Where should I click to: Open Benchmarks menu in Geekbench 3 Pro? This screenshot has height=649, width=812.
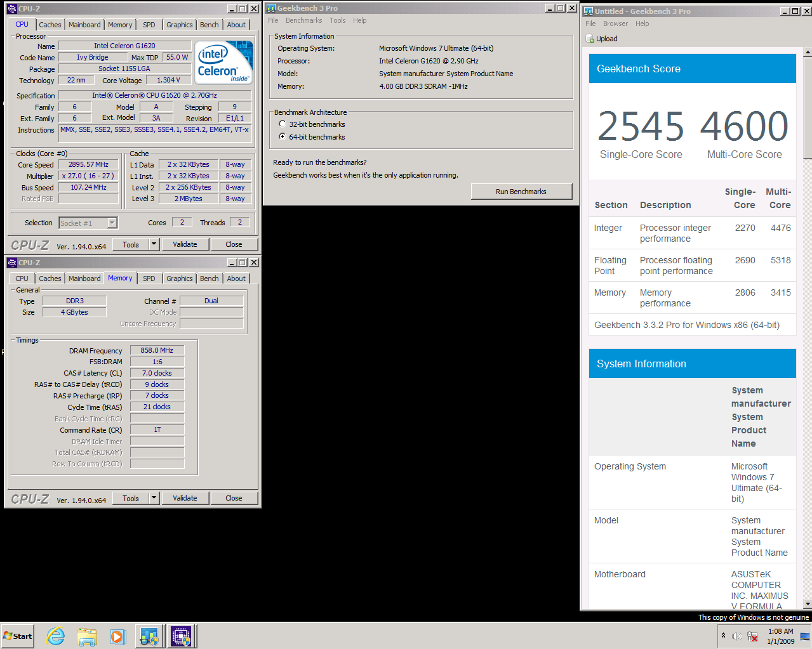303,20
